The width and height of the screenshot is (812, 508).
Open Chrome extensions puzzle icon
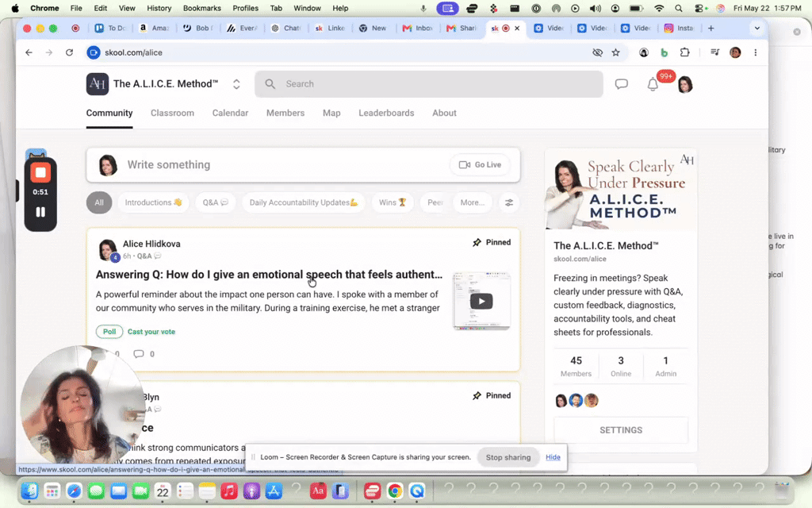[684, 52]
